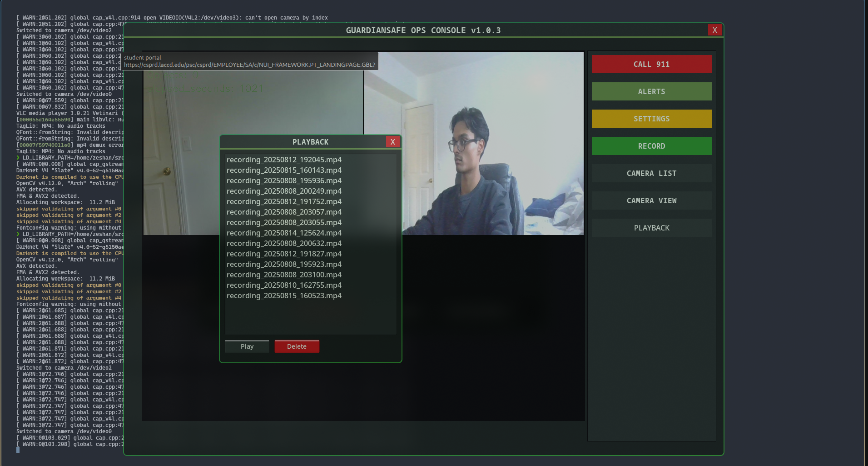Delete the selected recording
The height and width of the screenshot is (466, 868).
coord(297,346)
